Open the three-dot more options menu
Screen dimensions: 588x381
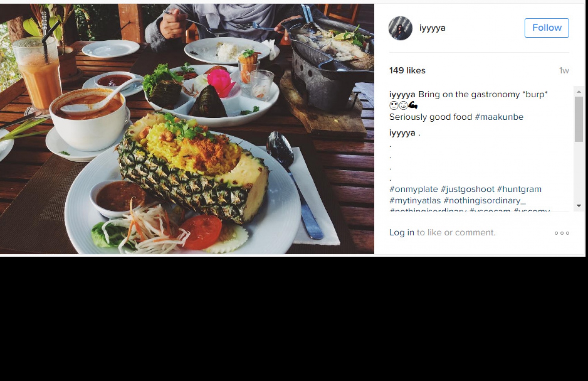(x=562, y=233)
